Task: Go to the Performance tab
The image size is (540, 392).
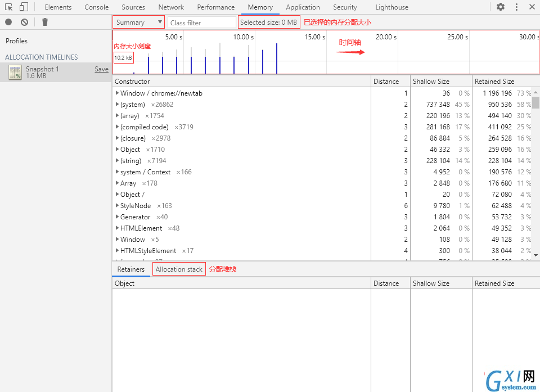Action: click(216, 7)
